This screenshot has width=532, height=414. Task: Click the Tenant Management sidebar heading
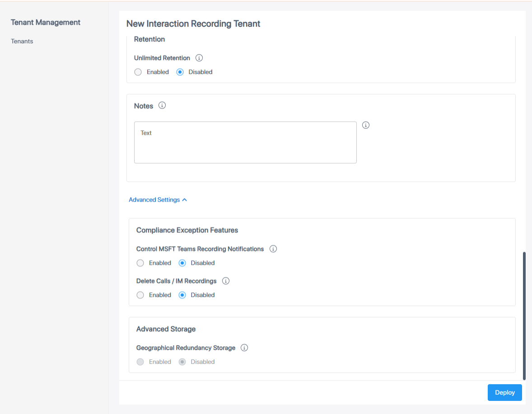[46, 22]
